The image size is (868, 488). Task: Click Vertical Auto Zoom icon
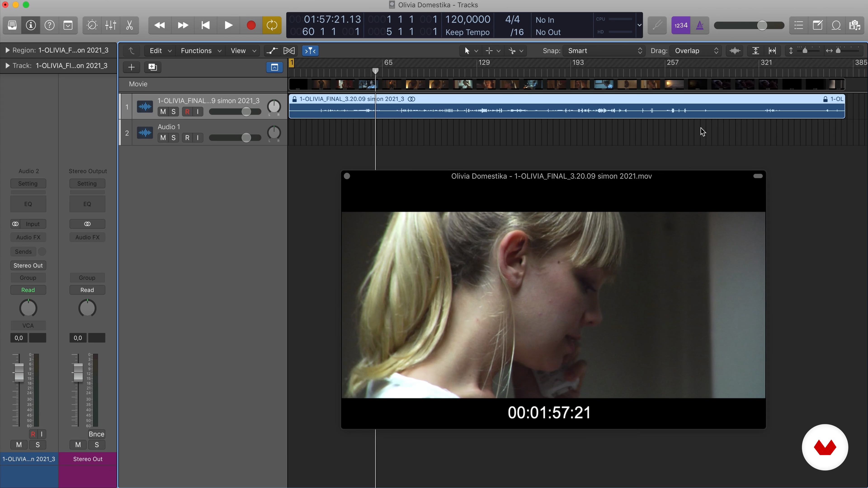coord(756,51)
